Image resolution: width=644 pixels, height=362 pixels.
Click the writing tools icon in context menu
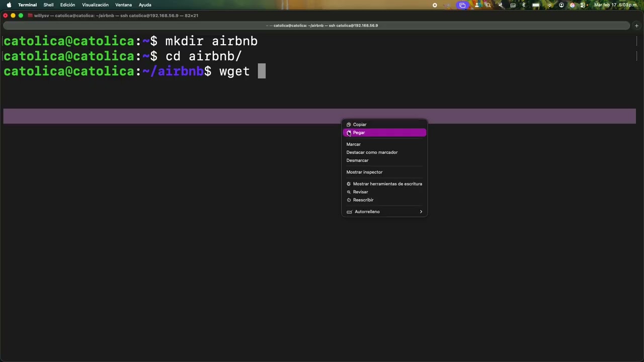[349, 184]
